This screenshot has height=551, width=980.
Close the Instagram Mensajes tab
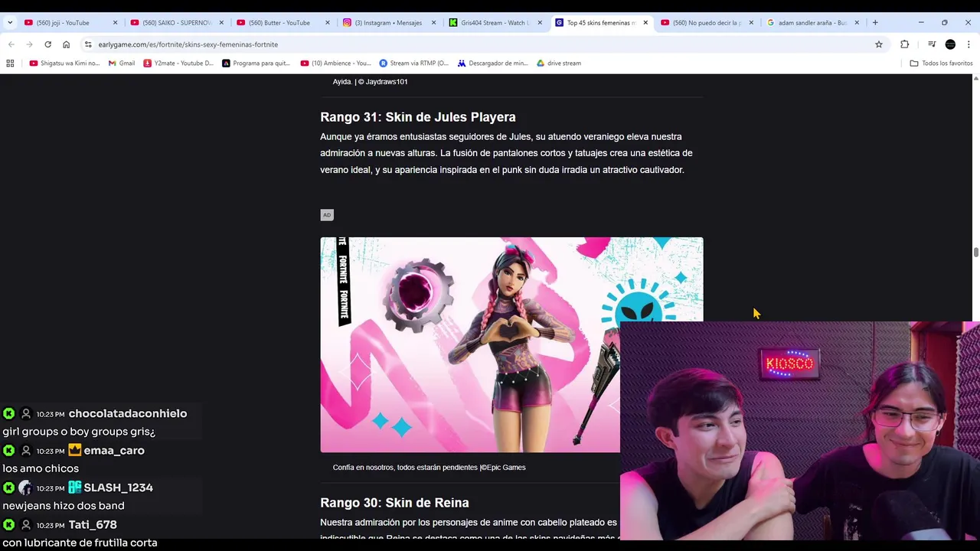pos(433,23)
